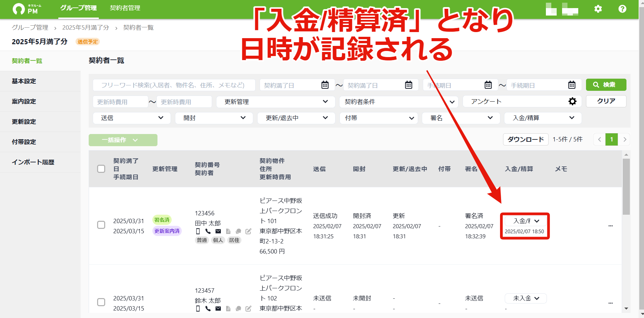
Task: Click the 署名済 badge for 田中 太郎
Action: pos(162,220)
